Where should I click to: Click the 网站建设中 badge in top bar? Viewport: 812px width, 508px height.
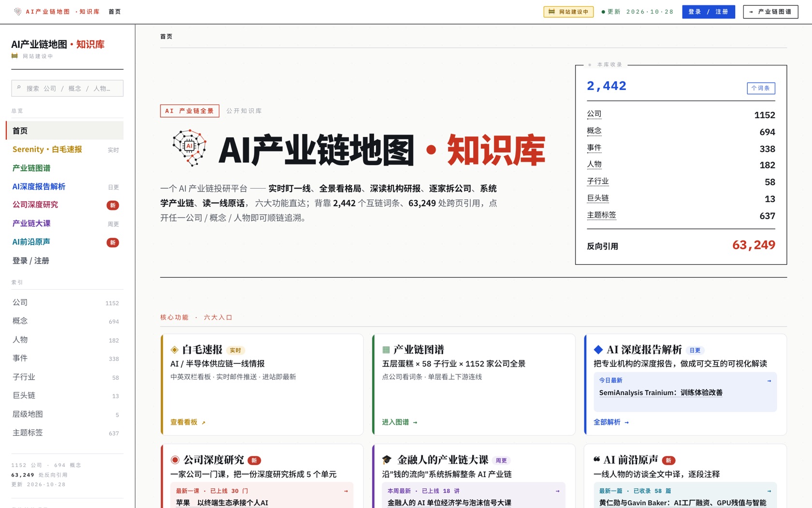point(568,12)
